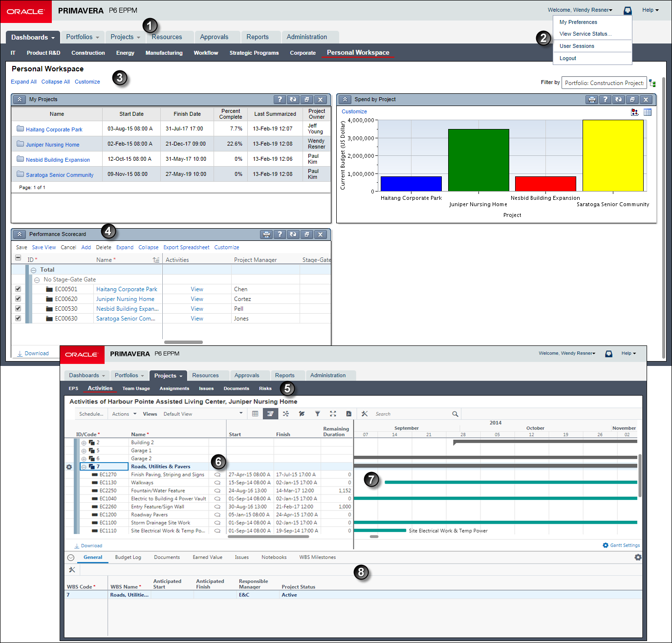Open the Actions dropdown menu

point(124,414)
